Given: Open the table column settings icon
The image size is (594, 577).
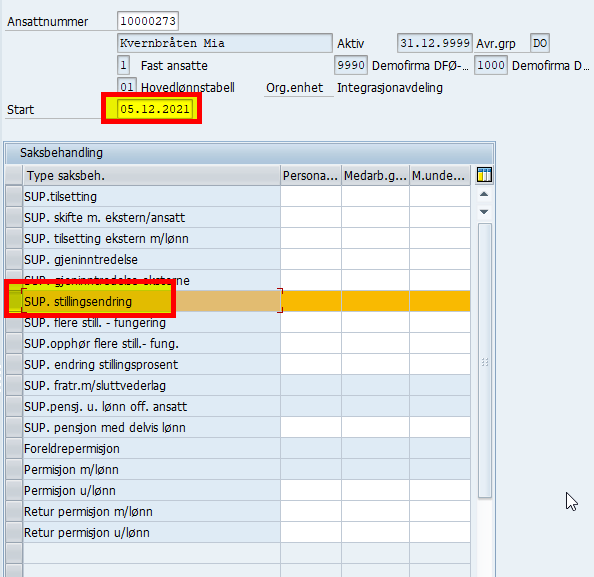Looking at the screenshot, I should (484, 175).
